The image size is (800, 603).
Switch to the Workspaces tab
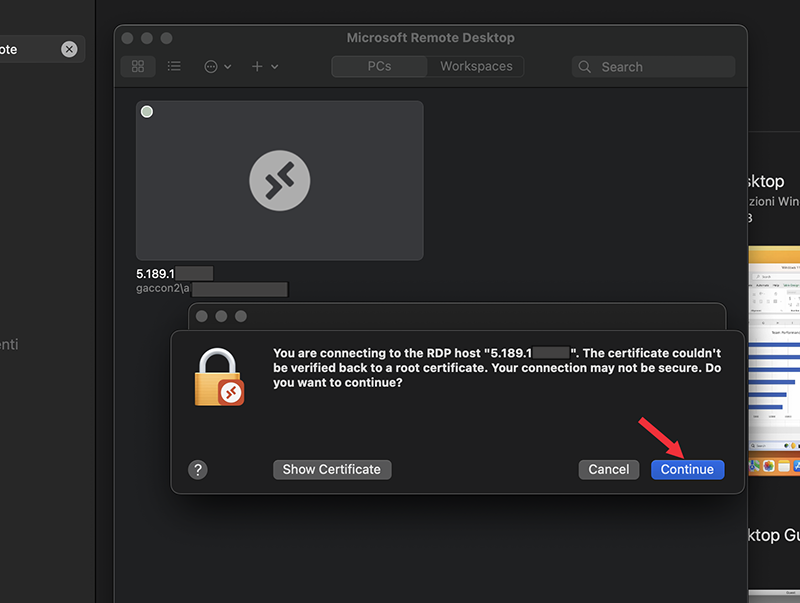tap(476, 66)
